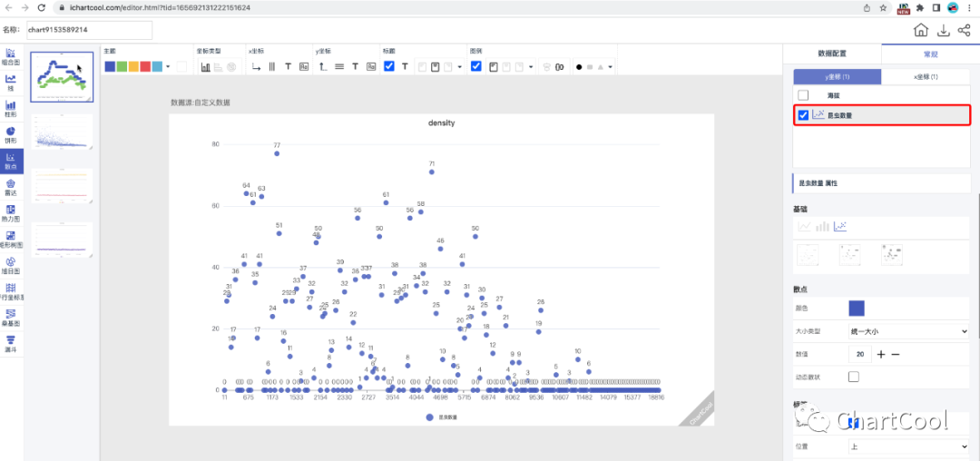Switch to the x坐标 (1) tab
980x461 pixels.
click(x=924, y=77)
